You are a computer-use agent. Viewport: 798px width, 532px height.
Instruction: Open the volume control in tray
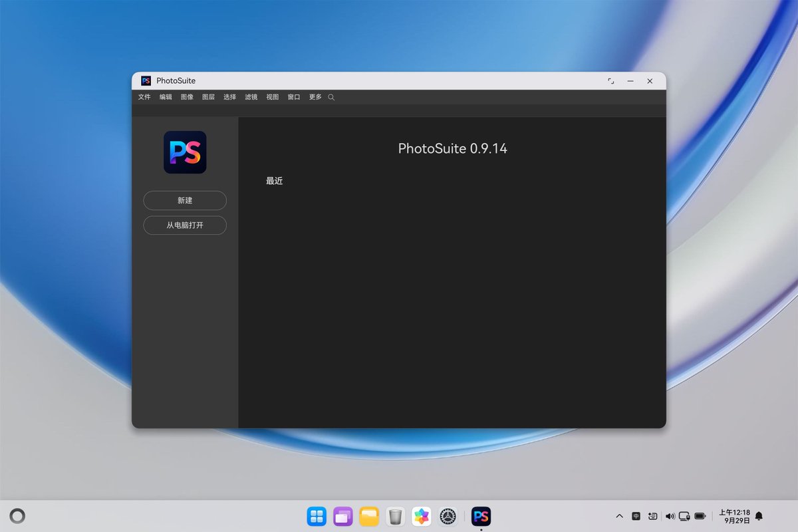pyautogui.click(x=670, y=516)
